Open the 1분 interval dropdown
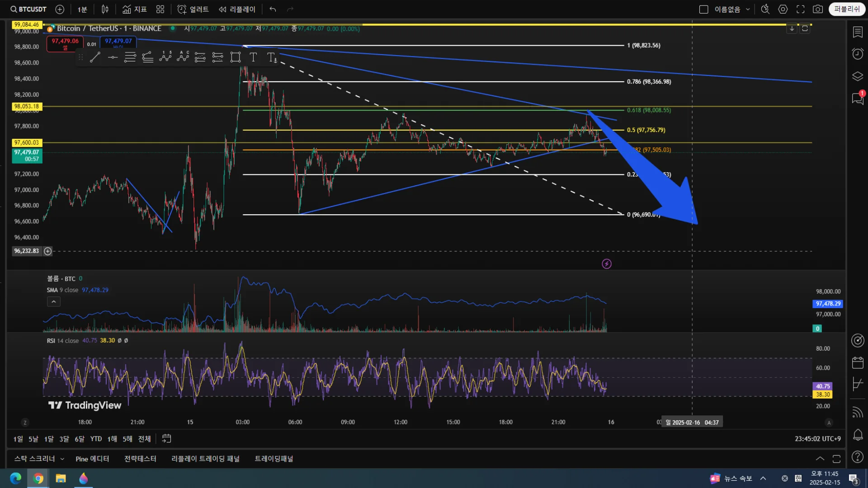The height and width of the screenshot is (488, 868). point(82,9)
